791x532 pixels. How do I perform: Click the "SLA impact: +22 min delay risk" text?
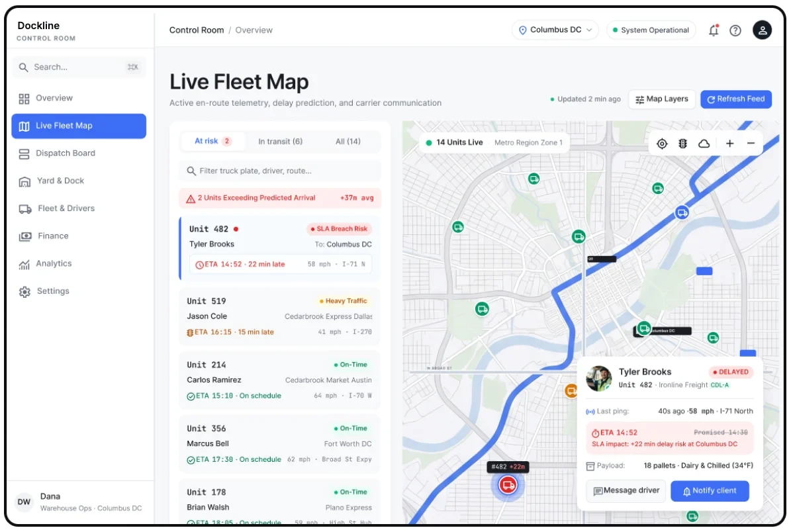tap(665, 444)
